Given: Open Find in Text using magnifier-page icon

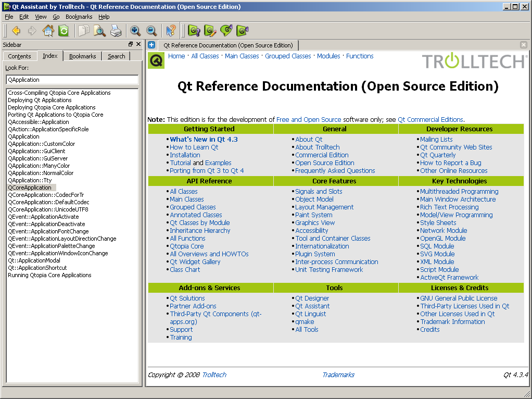Looking at the screenshot, I should [x=100, y=31].
